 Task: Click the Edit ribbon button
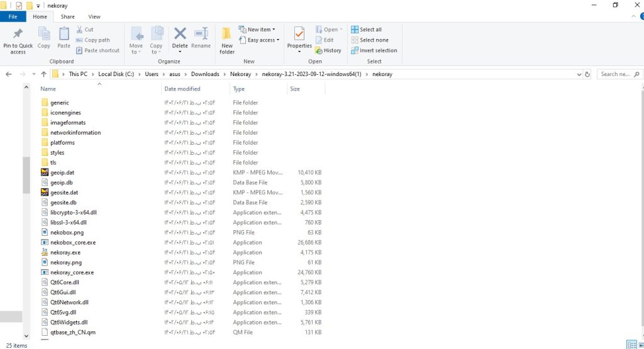point(325,40)
